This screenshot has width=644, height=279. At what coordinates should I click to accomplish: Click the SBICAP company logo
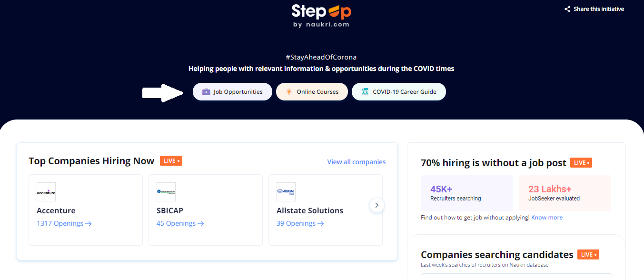[166, 192]
